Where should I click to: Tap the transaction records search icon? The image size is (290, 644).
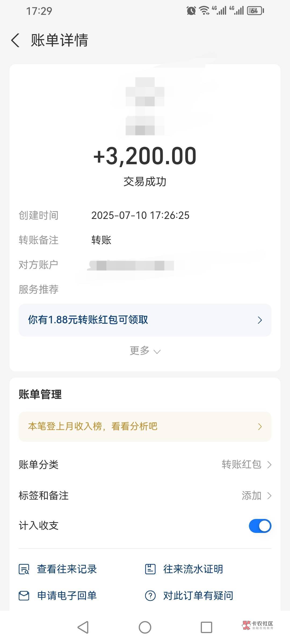pos(24,569)
